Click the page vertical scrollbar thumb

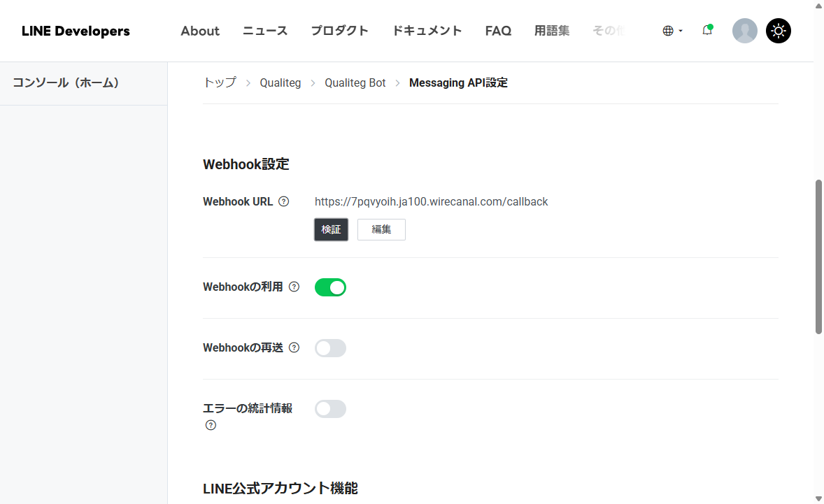[818, 257]
